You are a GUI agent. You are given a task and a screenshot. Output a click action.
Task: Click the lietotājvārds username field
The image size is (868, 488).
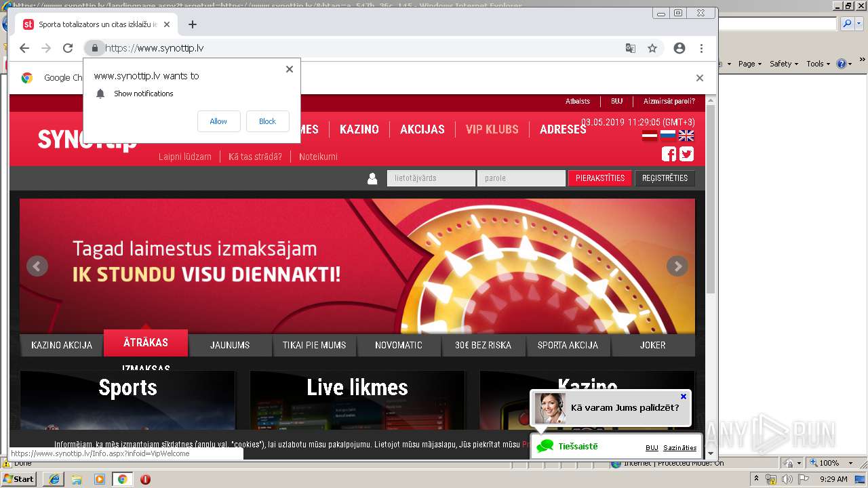pyautogui.click(x=431, y=178)
